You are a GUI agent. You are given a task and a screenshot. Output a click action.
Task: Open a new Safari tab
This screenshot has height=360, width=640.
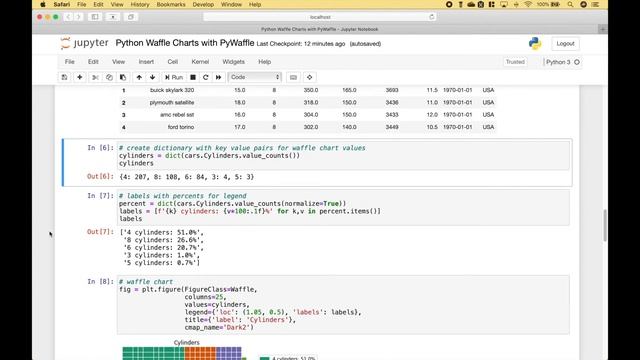pyautogui.click(x=603, y=29)
